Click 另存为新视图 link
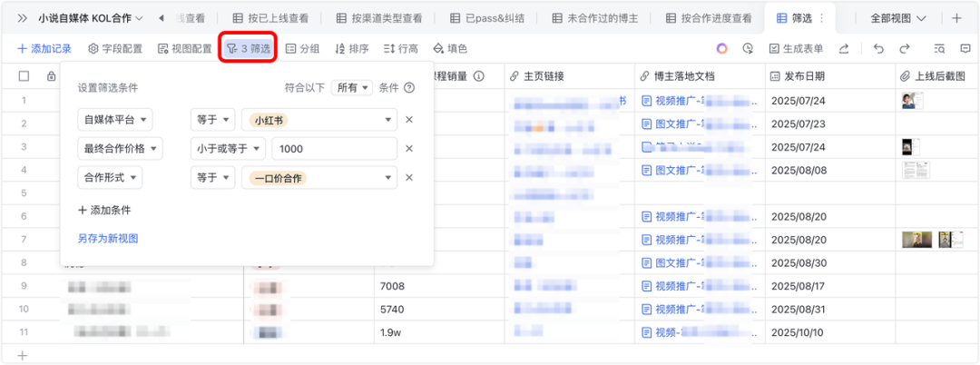980x365 pixels. pyautogui.click(x=107, y=238)
